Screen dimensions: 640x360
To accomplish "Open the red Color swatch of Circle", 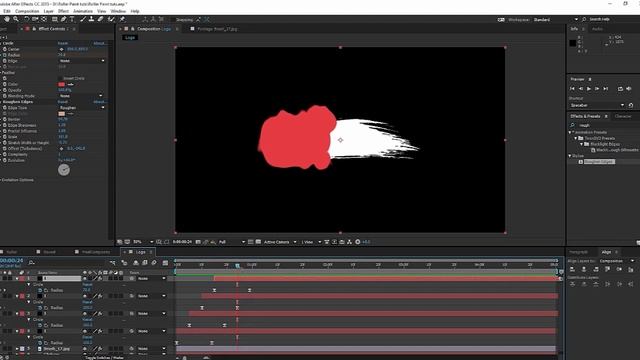I will click(62, 84).
